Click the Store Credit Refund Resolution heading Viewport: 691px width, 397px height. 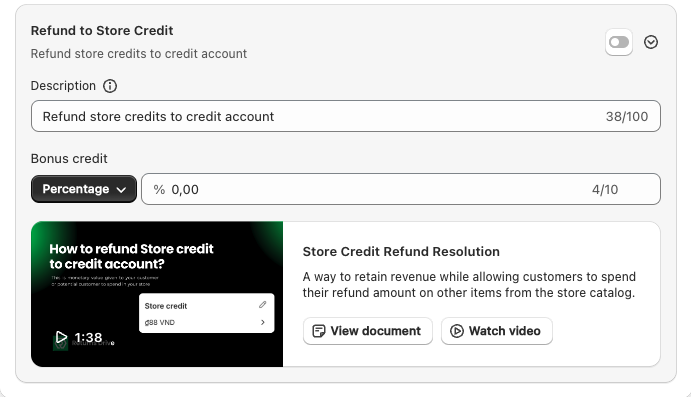(x=401, y=252)
